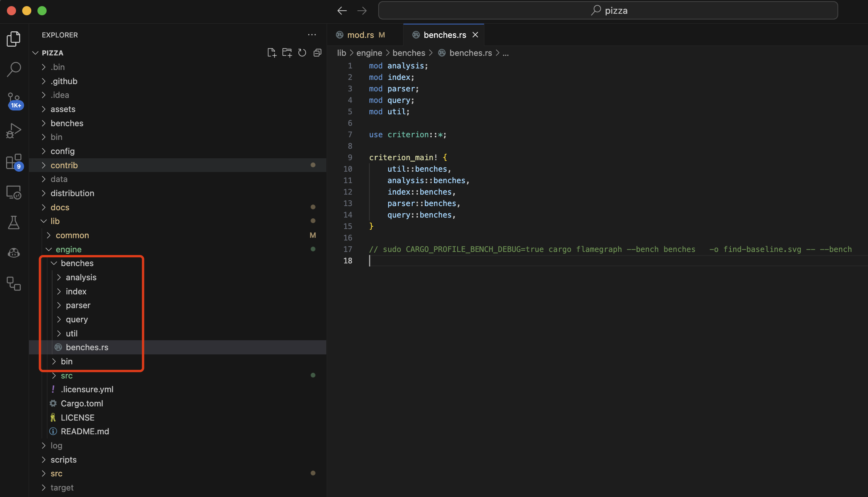This screenshot has width=868, height=497.
Task: Close the benches.rs editor tab
Action: pyautogui.click(x=475, y=35)
